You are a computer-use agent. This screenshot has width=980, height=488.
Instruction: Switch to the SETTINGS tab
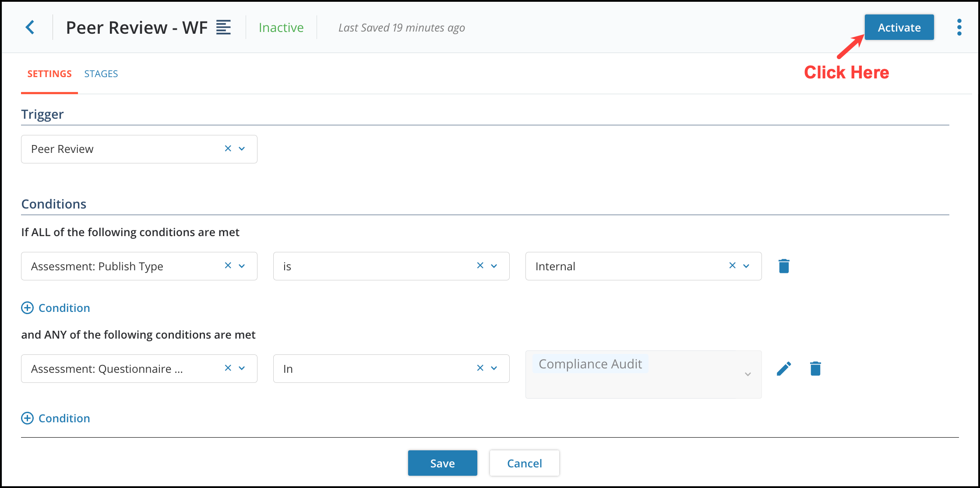[x=49, y=74]
